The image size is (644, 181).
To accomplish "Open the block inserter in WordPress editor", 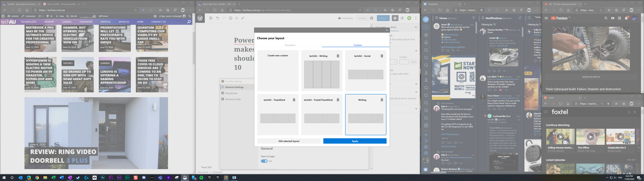I will point(211,18).
